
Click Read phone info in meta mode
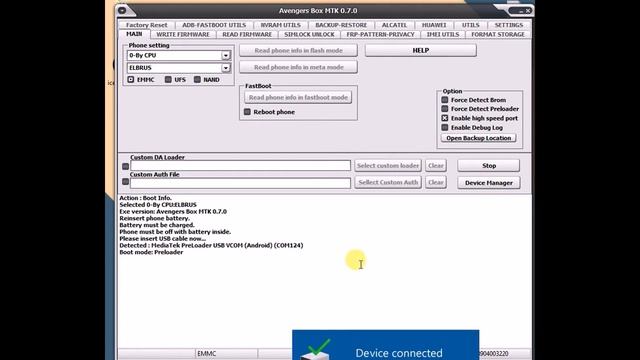(x=298, y=67)
